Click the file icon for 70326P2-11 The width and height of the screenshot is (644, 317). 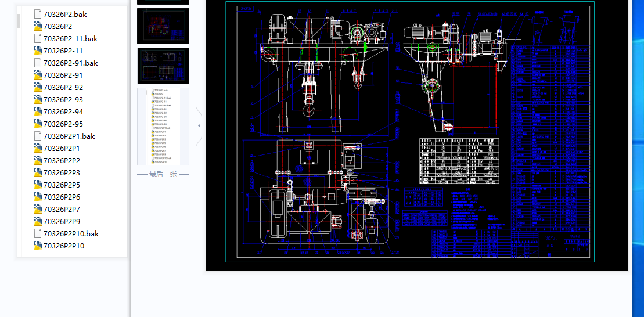pos(38,51)
